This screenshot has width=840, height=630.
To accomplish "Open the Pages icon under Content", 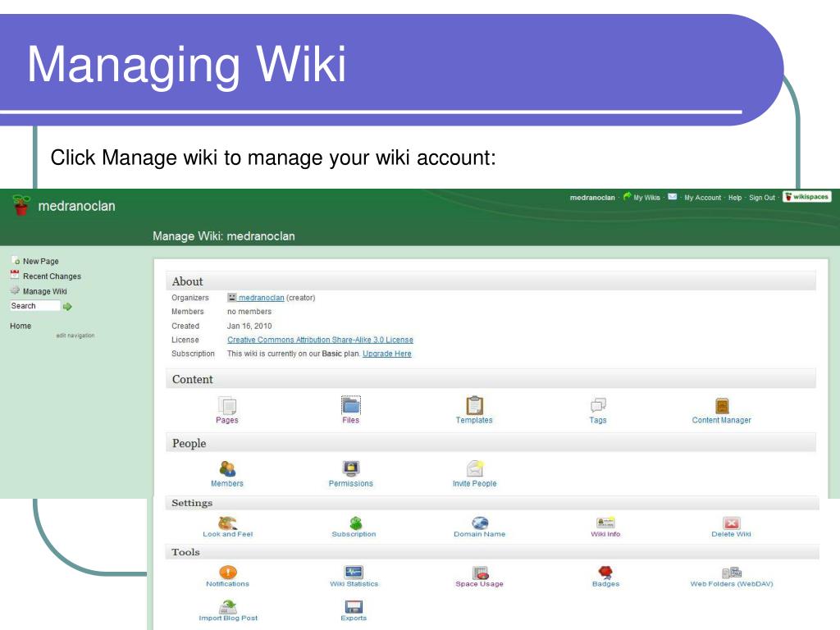I will (x=227, y=405).
